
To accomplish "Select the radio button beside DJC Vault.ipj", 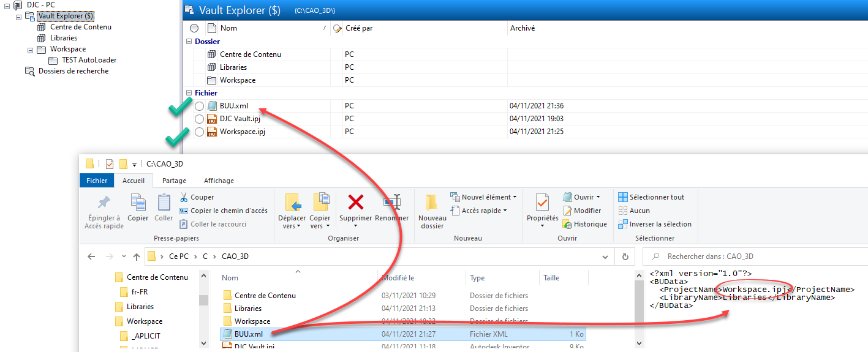I will (199, 119).
